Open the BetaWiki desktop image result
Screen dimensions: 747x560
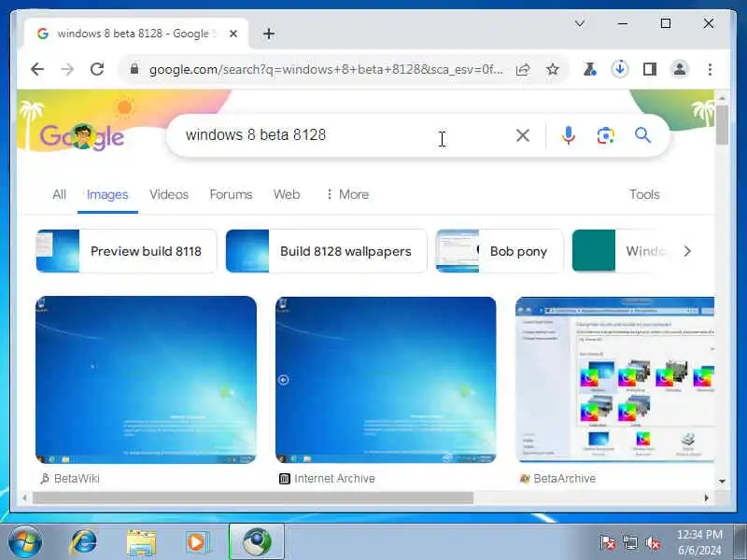click(x=146, y=380)
